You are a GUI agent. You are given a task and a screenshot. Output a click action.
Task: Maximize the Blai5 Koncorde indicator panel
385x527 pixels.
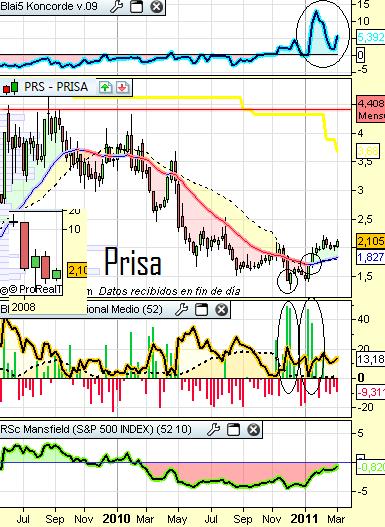coord(136,6)
